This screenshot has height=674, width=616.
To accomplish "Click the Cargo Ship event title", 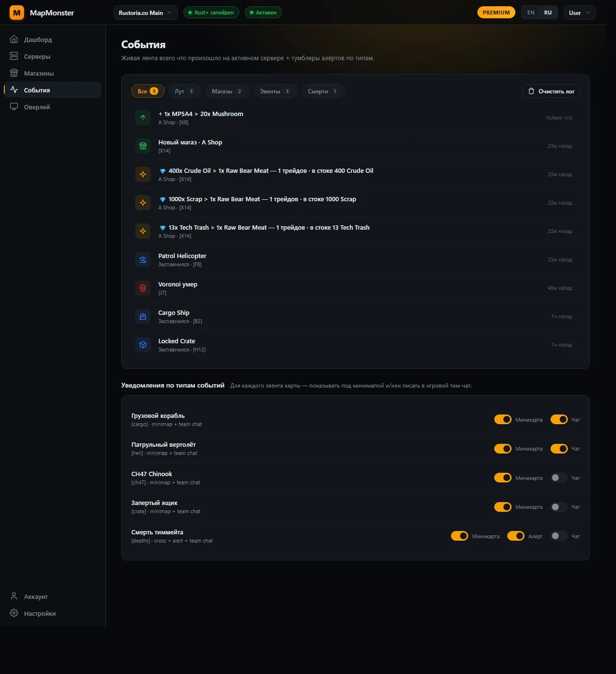I will click(x=174, y=313).
